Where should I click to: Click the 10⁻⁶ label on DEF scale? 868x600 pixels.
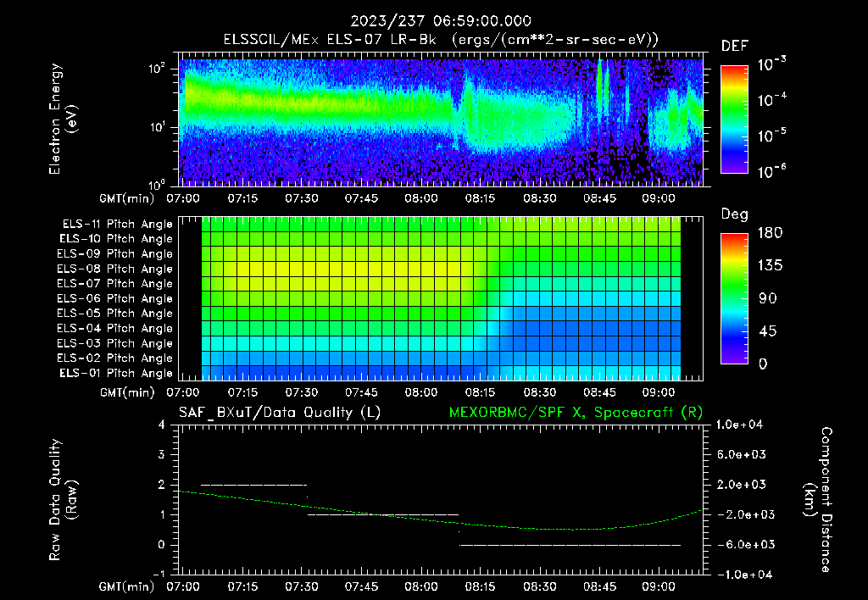771,171
